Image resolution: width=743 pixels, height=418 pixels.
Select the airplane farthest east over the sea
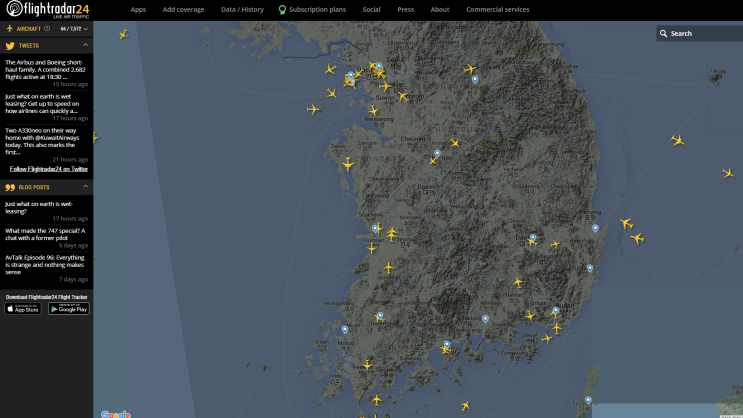pos(728,173)
